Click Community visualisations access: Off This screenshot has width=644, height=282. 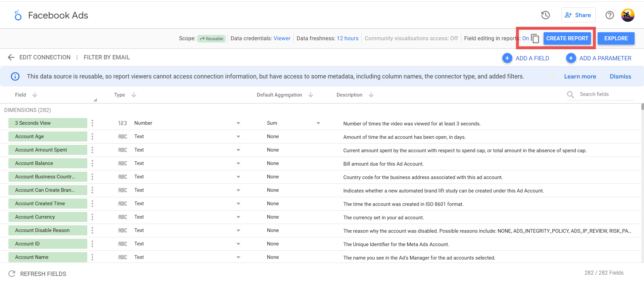411,39
